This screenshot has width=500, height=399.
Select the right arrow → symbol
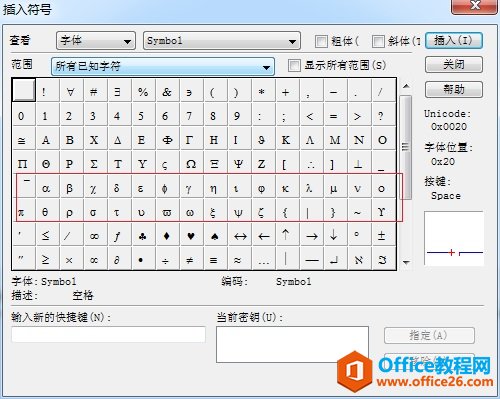click(x=311, y=236)
